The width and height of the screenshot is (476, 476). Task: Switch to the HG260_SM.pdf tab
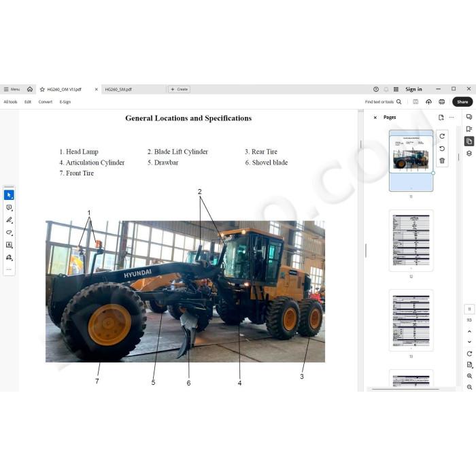pos(118,89)
